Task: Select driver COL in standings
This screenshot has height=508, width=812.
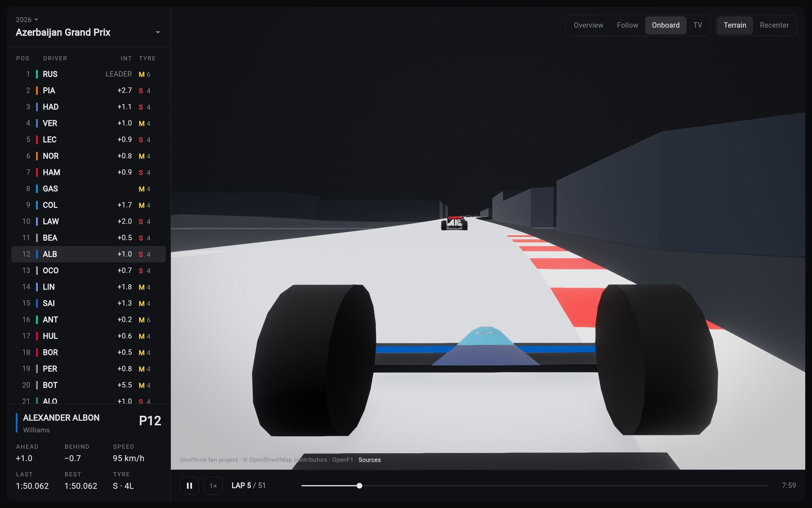Action: click(88, 205)
